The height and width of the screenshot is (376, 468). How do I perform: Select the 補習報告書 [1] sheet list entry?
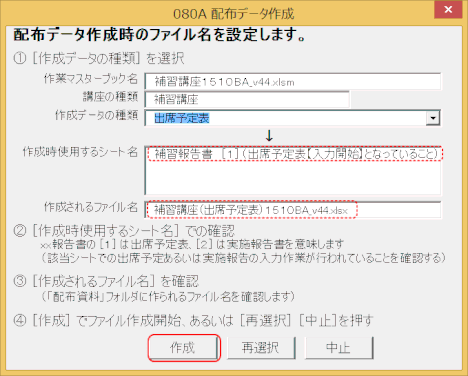click(x=295, y=154)
